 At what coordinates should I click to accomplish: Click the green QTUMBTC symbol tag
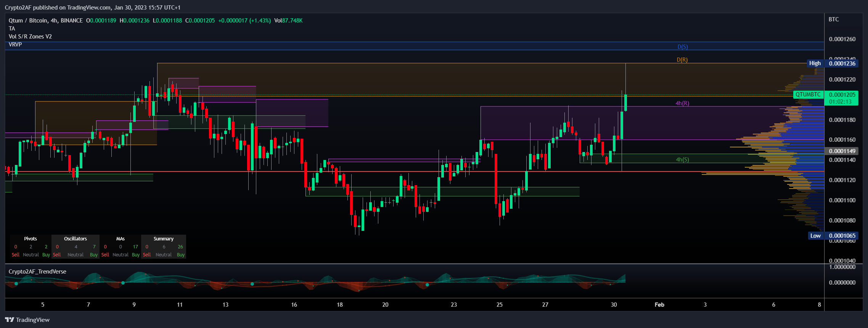808,94
